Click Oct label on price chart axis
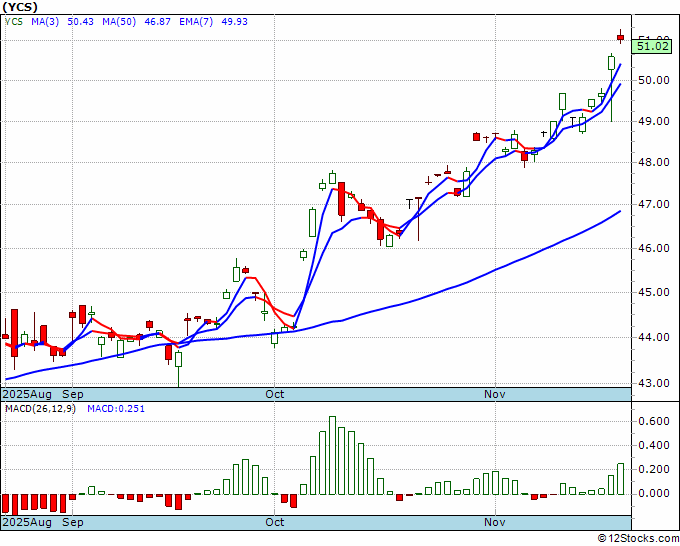 pyautogui.click(x=275, y=394)
